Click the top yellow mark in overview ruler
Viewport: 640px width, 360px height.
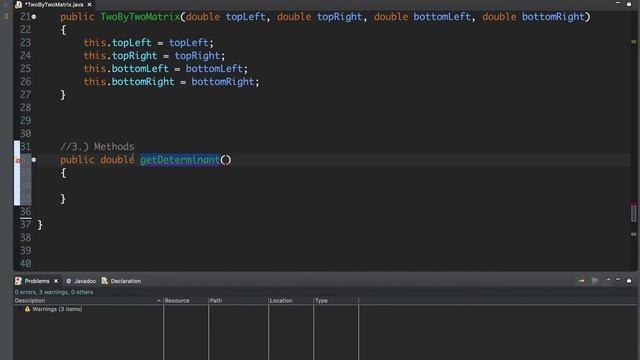(x=633, y=42)
